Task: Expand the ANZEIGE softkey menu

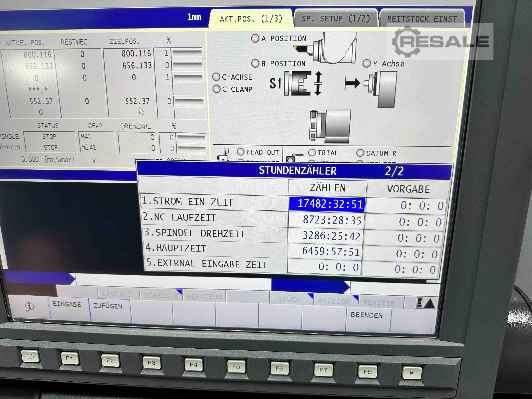Action: [x=334, y=301]
